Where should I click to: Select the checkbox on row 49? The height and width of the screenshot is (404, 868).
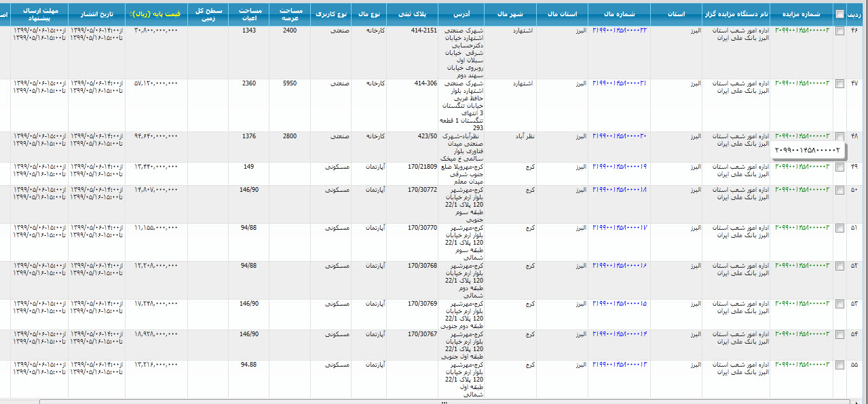[x=840, y=167]
